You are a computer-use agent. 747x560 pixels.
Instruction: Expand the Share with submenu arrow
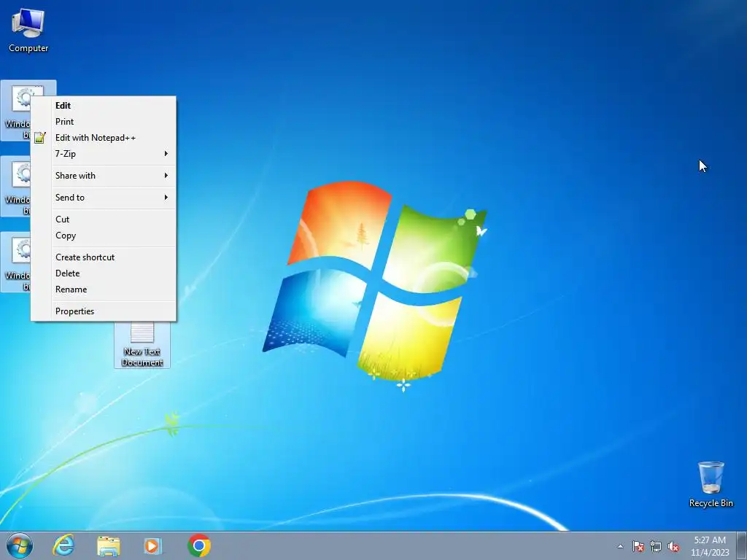point(166,175)
